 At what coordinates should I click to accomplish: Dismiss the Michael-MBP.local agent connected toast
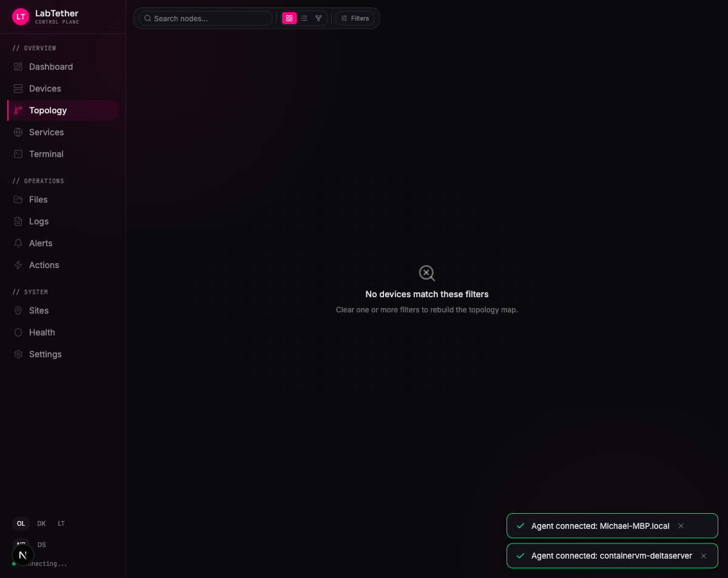click(681, 526)
